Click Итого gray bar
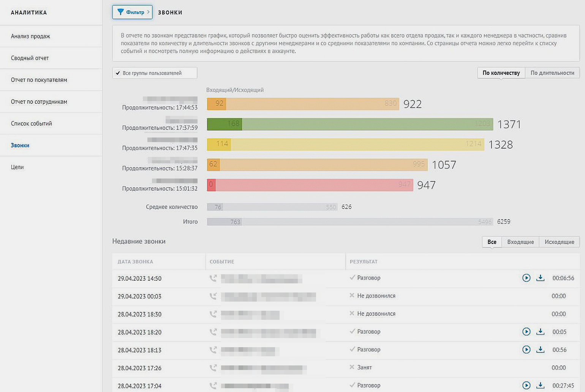 click(x=350, y=222)
